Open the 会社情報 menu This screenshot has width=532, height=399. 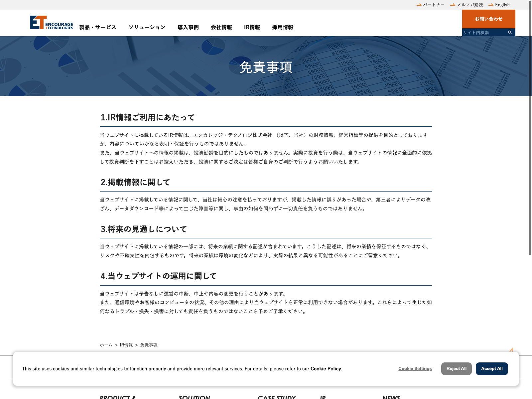point(221,27)
